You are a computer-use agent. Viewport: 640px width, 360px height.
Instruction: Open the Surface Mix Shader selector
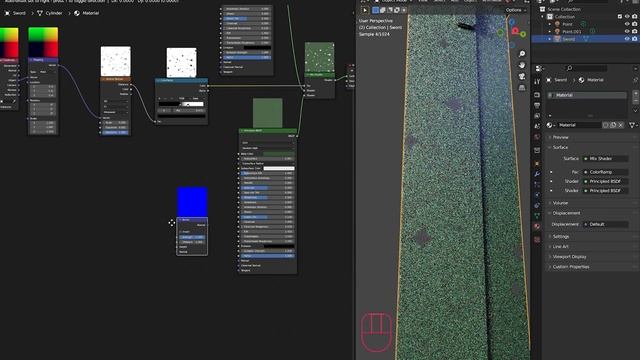pyautogui.click(x=605, y=158)
